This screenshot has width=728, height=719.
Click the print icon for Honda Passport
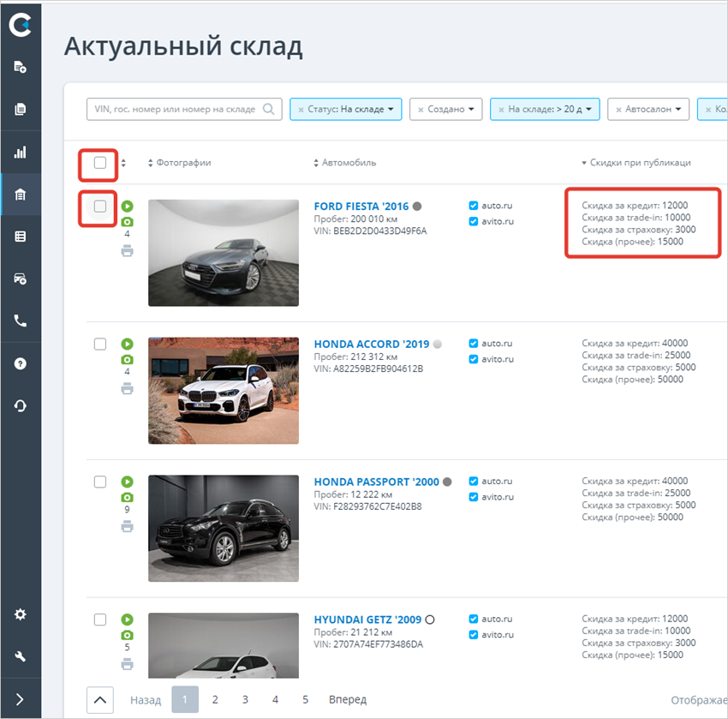128,527
